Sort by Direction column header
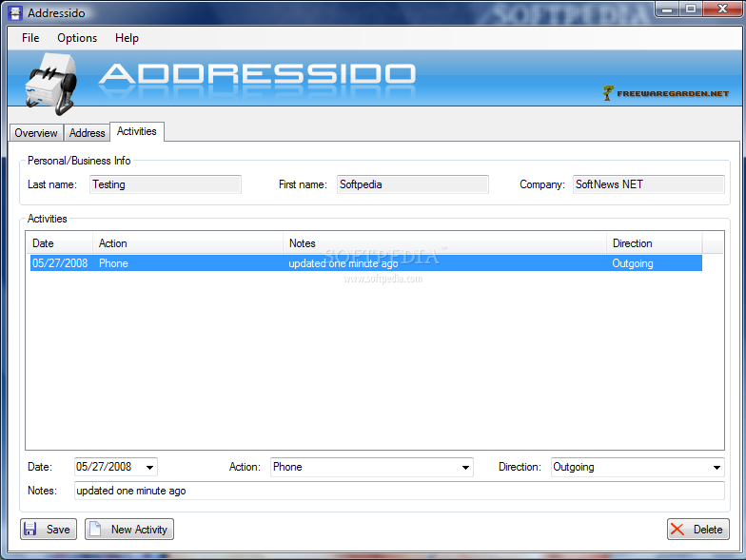This screenshot has width=746, height=560. click(655, 243)
